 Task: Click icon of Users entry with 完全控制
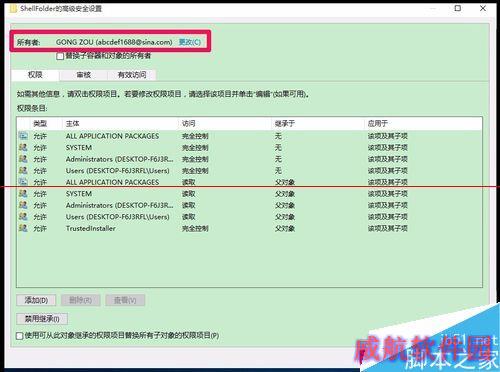pos(23,171)
